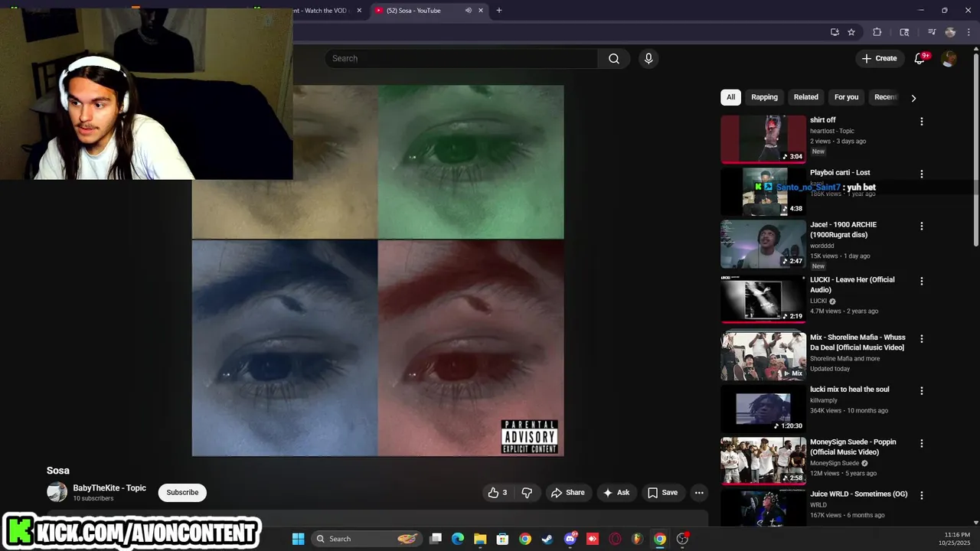Image resolution: width=980 pixels, height=551 pixels.
Task: Dislike the Sosa video
Action: coord(527,493)
